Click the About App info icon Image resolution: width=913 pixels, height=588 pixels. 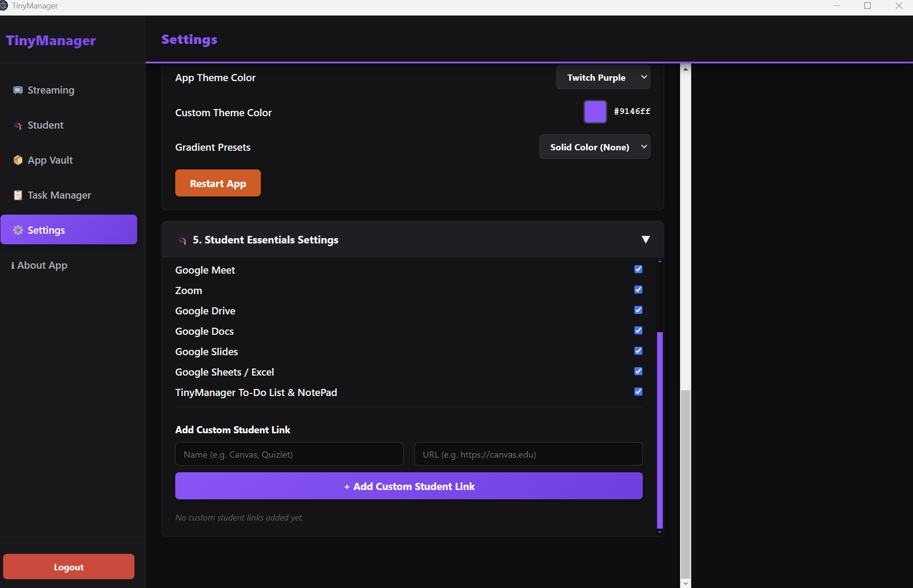tap(12, 265)
